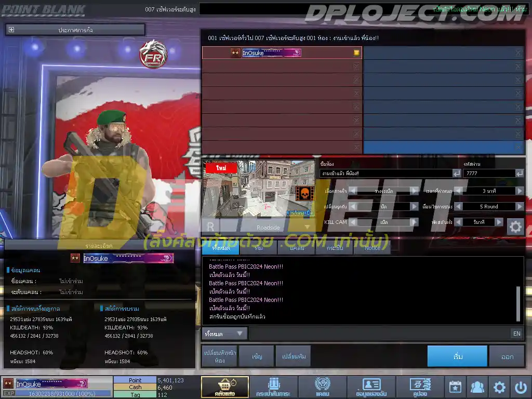Open the คูปอง coupon icon

[x=420, y=387]
